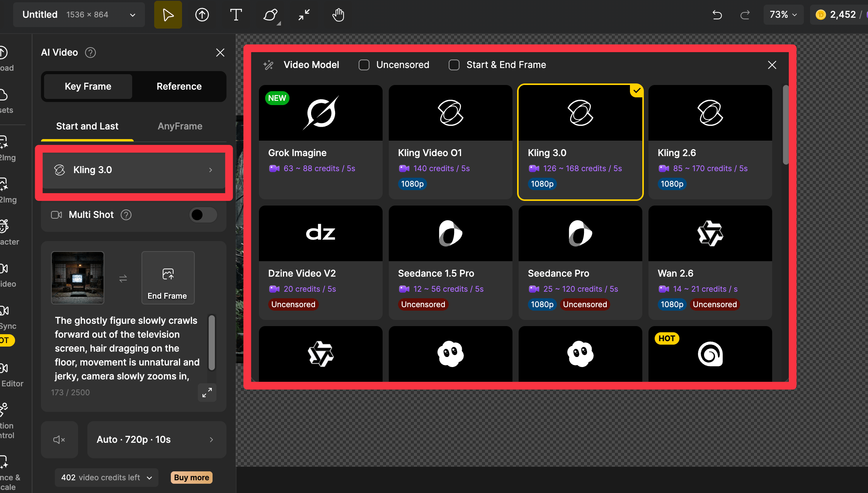
Task: Toggle the audio mute button
Action: coord(59,440)
